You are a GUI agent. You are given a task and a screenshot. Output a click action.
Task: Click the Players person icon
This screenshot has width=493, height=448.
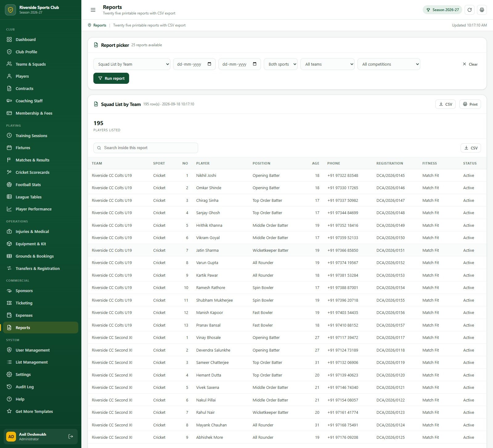point(9,76)
